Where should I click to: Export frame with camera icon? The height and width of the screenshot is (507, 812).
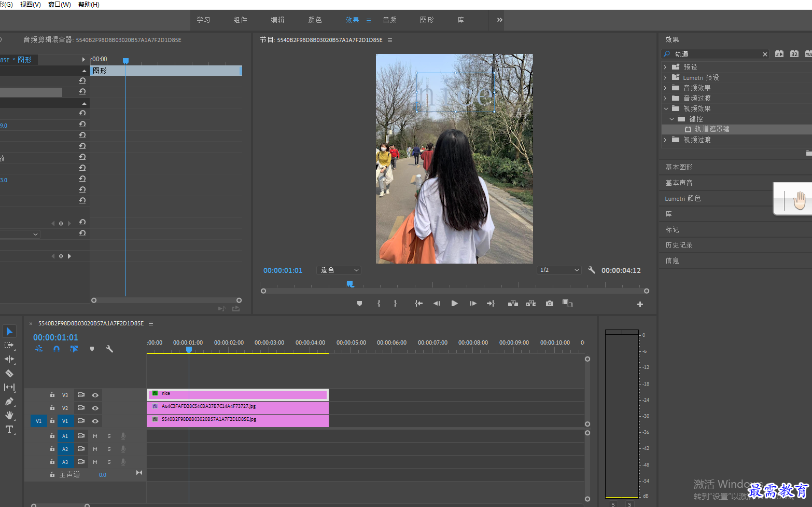click(550, 304)
